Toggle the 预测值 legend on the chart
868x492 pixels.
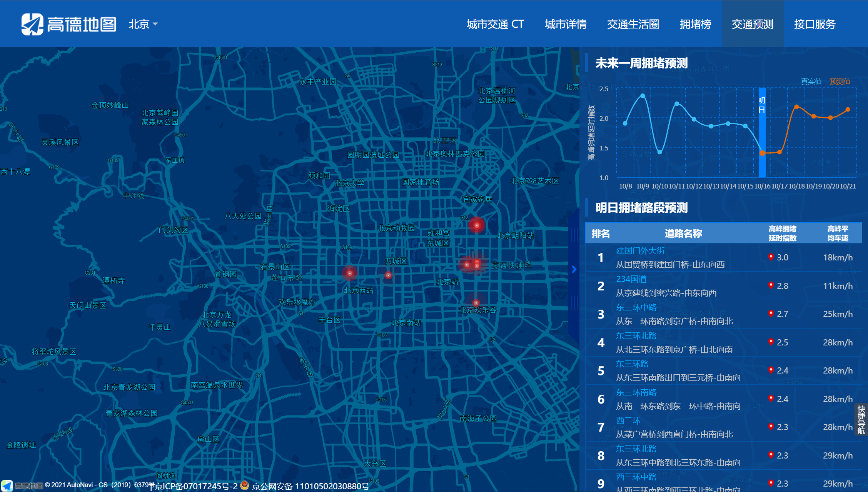[840, 81]
